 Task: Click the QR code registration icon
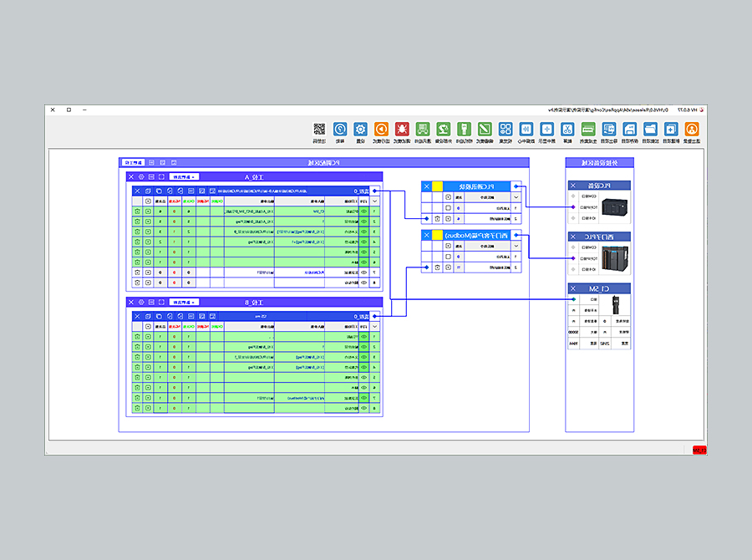(x=319, y=129)
